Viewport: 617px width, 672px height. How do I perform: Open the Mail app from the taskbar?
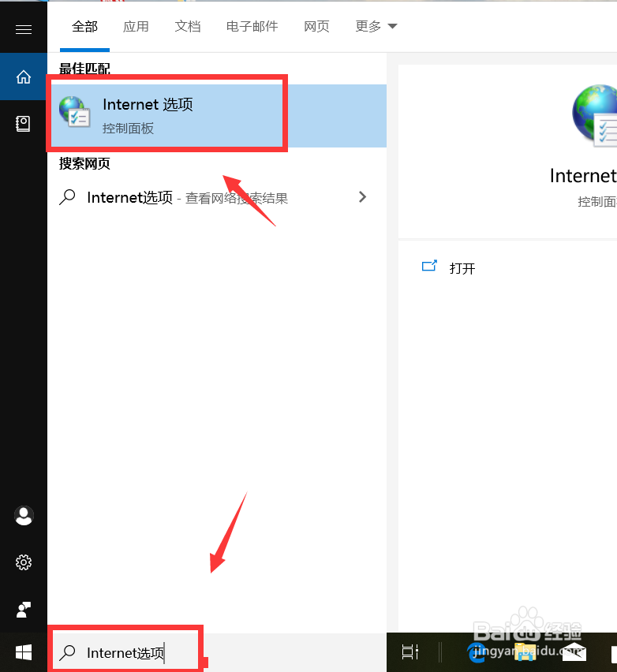(574, 652)
